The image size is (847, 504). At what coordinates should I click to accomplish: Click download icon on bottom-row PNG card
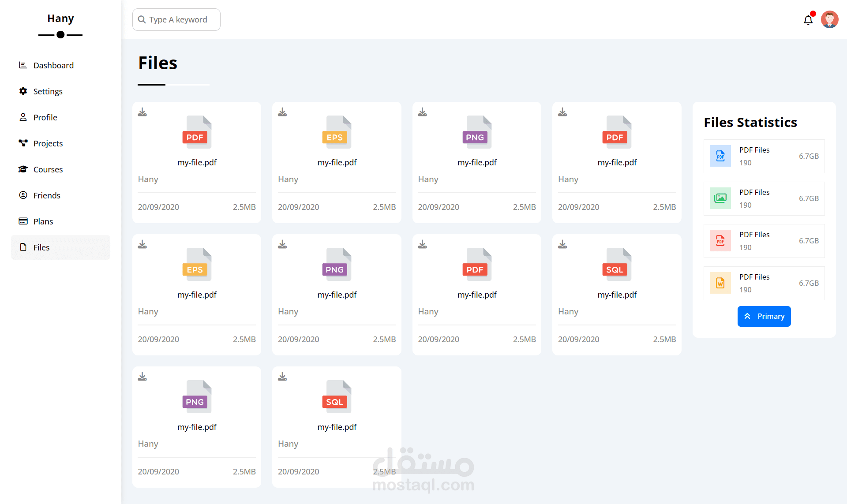pos(142,377)
